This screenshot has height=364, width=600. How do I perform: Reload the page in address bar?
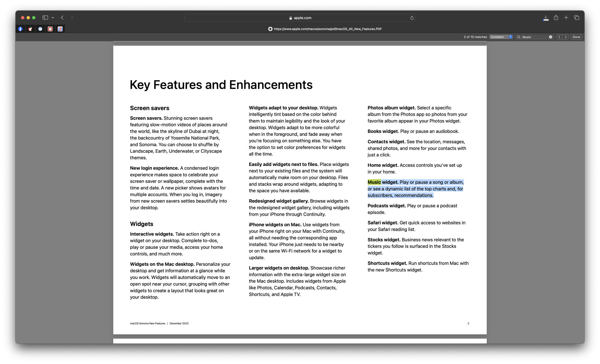pyautogui.click(x=412, y=18)
